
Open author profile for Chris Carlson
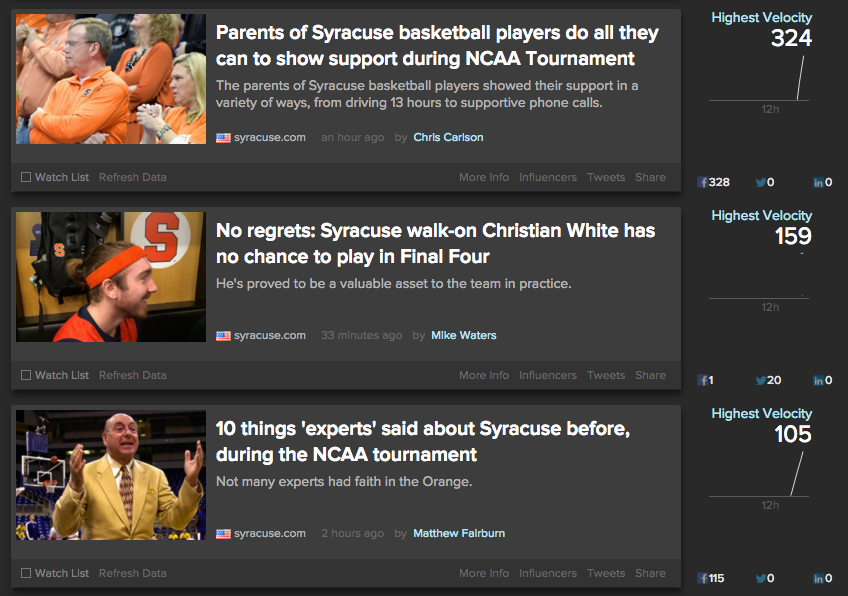[448, 138]
